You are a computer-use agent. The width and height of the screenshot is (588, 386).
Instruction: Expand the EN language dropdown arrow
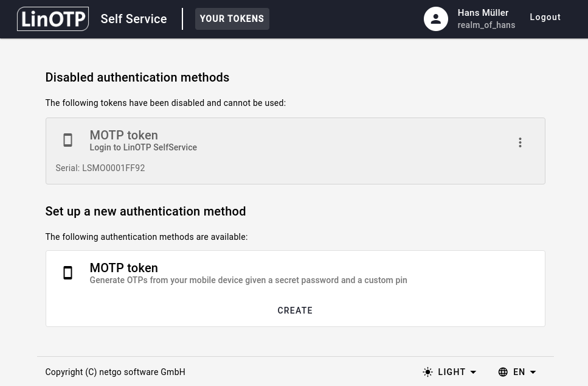point(533,372)
